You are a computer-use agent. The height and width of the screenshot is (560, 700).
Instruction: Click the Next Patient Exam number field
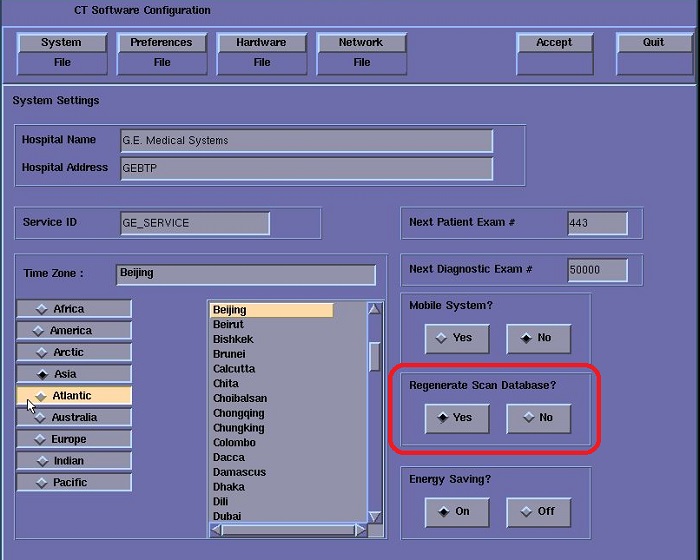coord(597,223)
